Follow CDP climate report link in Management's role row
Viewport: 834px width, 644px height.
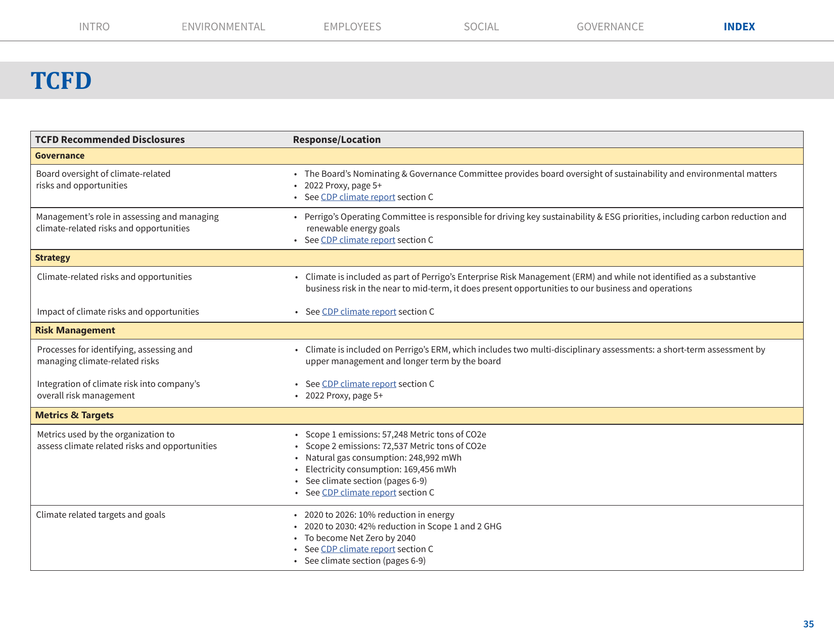pos(358,240)
